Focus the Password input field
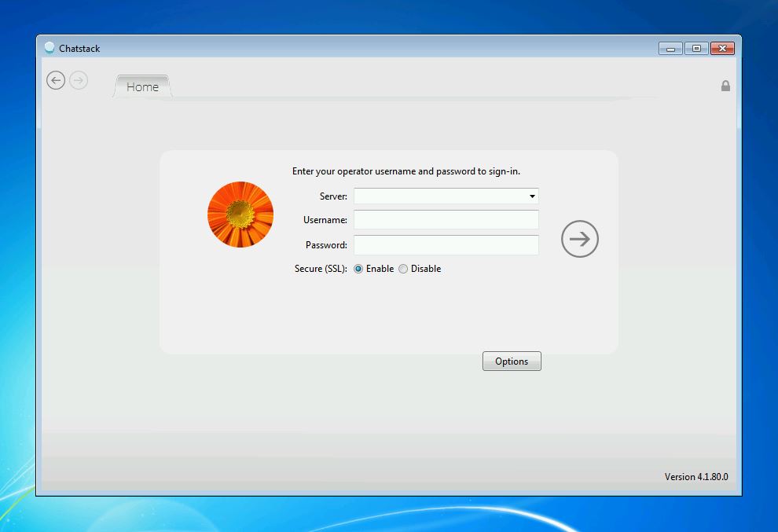778x532 pixels. pos(446,245)
